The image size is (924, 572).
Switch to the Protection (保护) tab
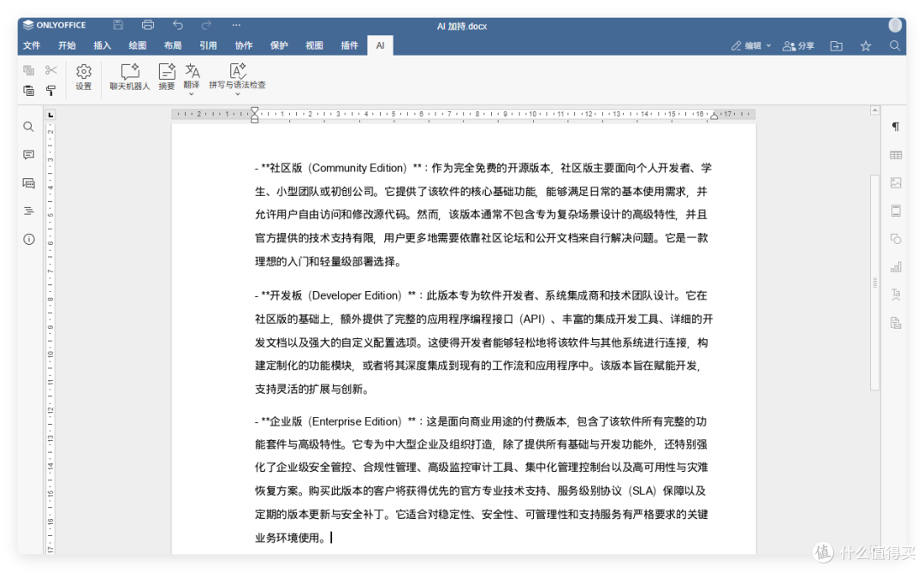[x=279, y=45]
